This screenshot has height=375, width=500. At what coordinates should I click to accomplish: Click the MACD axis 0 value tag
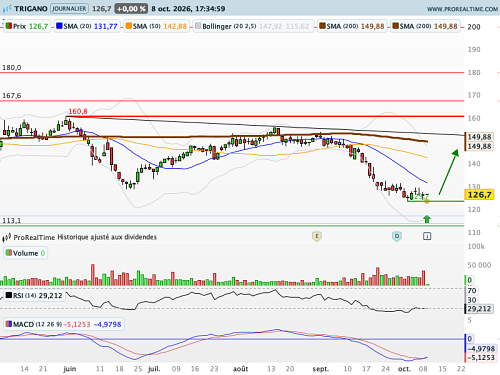(x=469, y=339)
